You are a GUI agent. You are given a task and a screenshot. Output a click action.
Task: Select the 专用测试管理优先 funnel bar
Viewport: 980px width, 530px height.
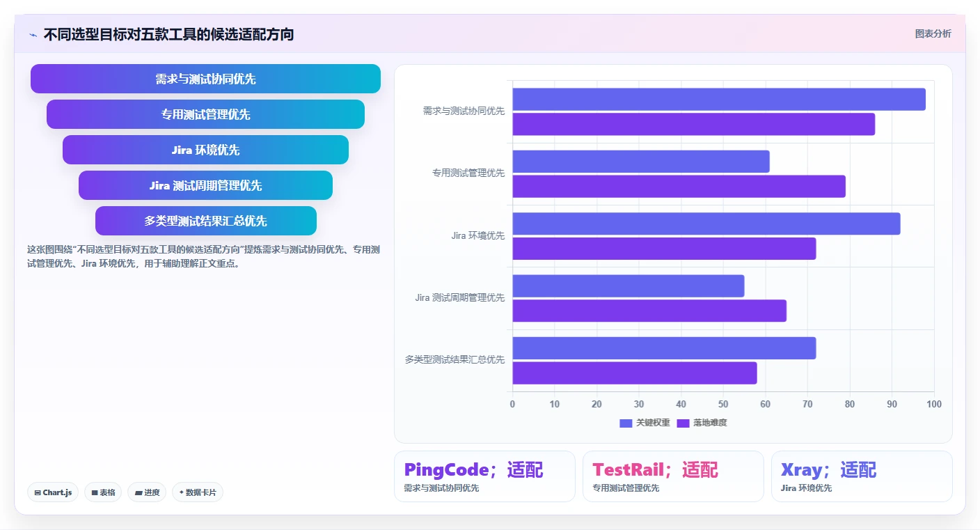click(x=205, y=114)
